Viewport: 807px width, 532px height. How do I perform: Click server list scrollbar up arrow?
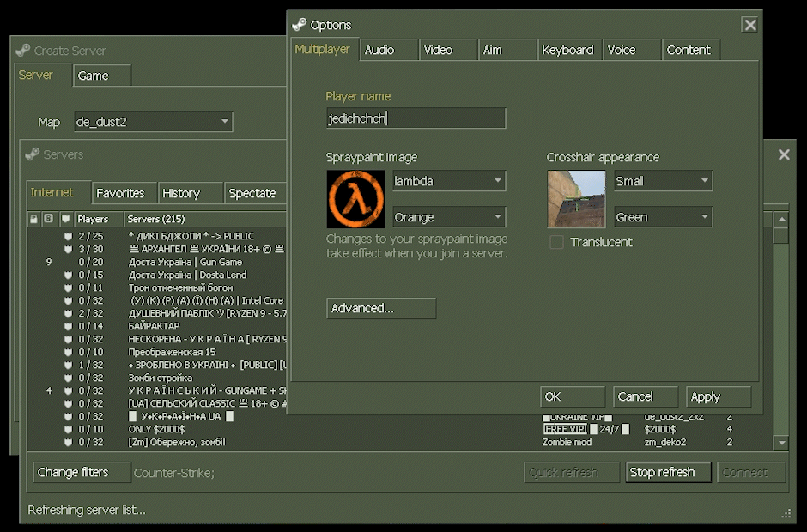tap(781, 219)
